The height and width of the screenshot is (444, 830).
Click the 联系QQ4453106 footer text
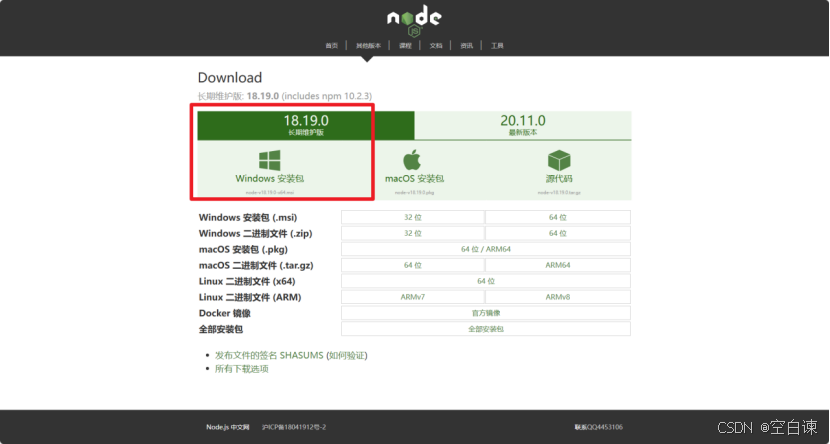tap(599, 427)
